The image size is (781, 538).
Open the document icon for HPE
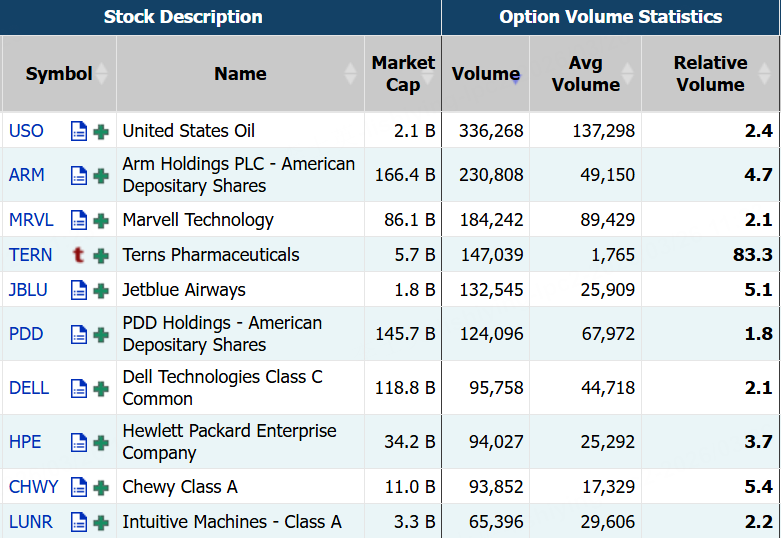(79, 442)
